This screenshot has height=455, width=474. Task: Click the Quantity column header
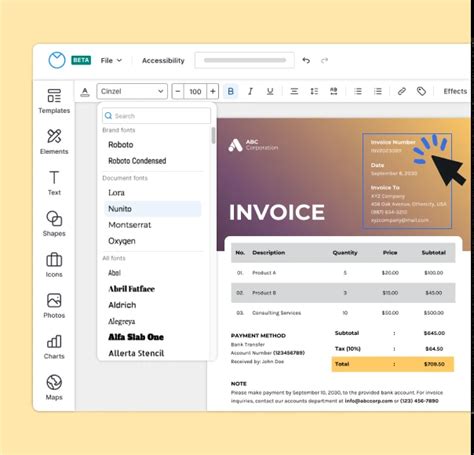tap(345, 253)
